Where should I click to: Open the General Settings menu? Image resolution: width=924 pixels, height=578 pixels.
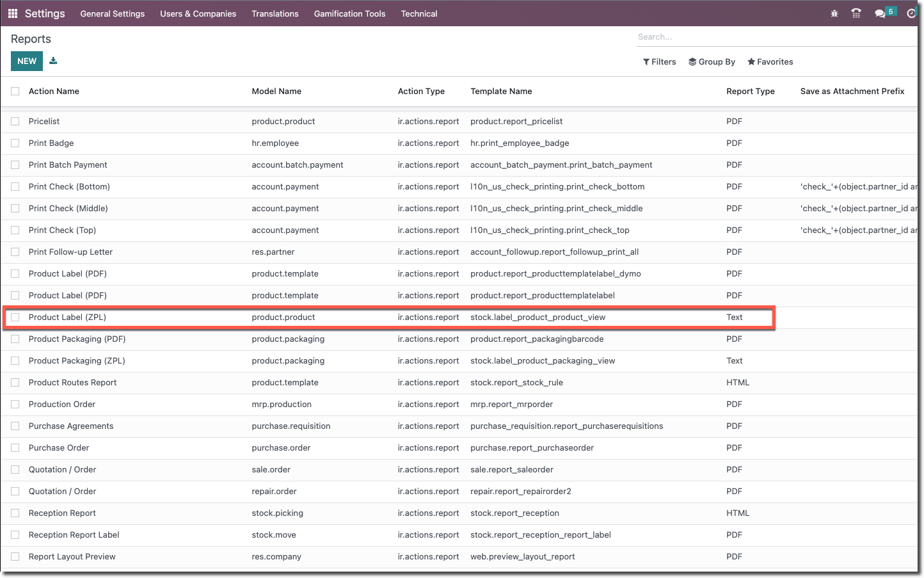pyautogui.click(x=113, y=13)
